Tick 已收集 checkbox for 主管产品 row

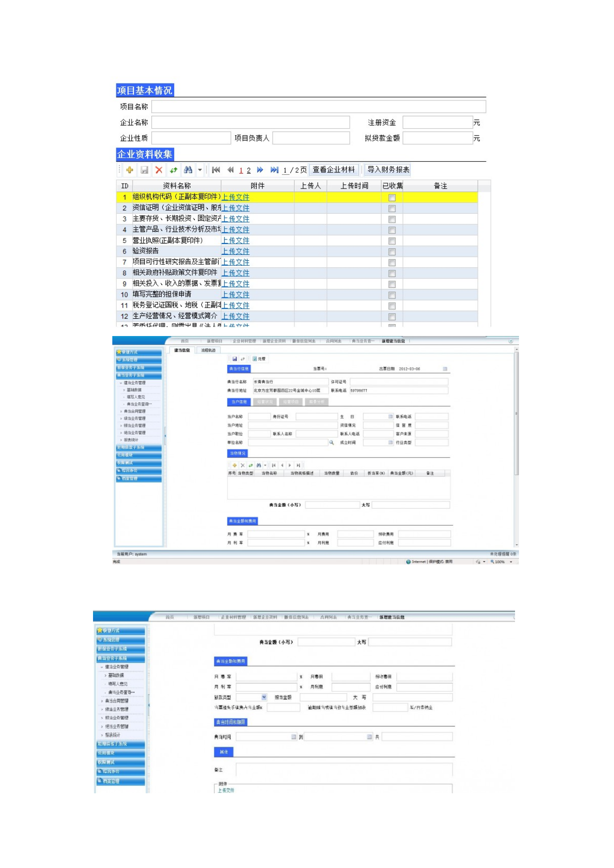[392, 230]
